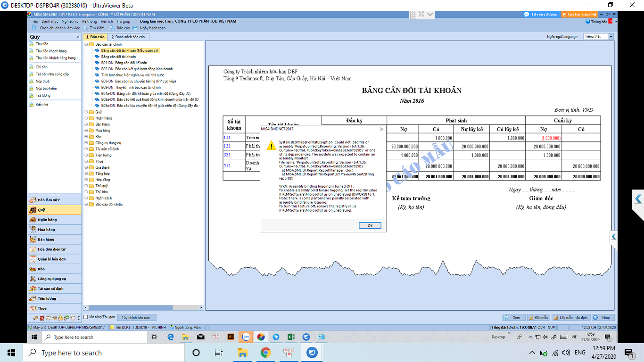Image resolution: width=644 pixels, height=362 pixels.
Task: Switch to Mua hàng module in sidebar
Action: [x=55, y=230]
